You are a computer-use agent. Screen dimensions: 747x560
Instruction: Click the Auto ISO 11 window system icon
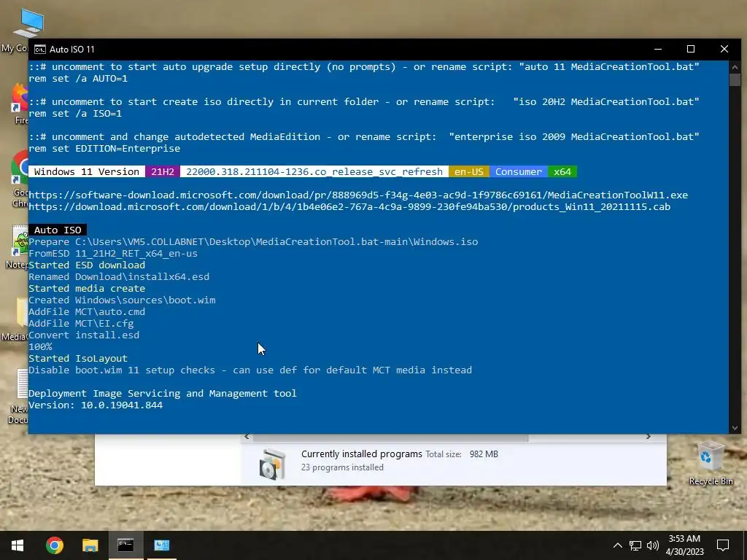coord(40,49)
